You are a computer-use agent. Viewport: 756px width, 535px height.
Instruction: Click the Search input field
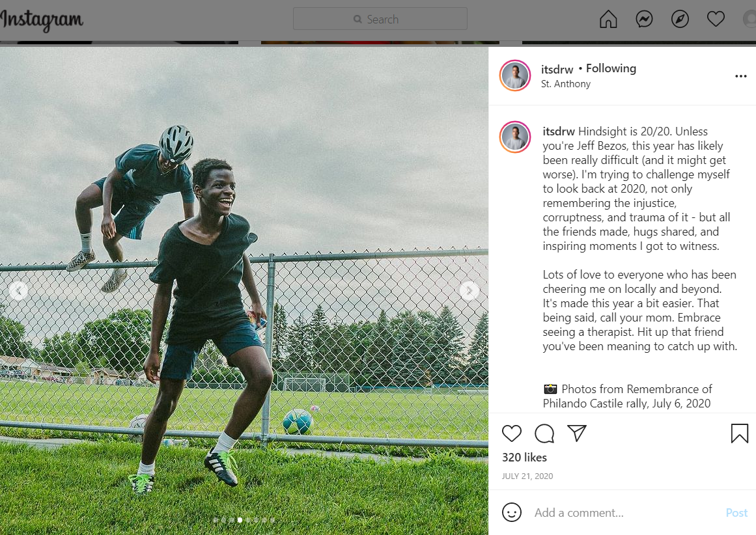click(380, 19)
